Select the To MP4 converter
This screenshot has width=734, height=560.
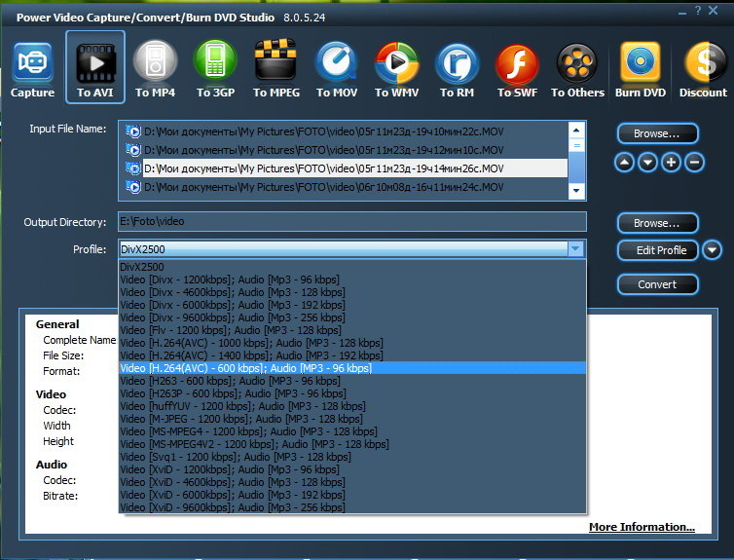pos(156,69)
